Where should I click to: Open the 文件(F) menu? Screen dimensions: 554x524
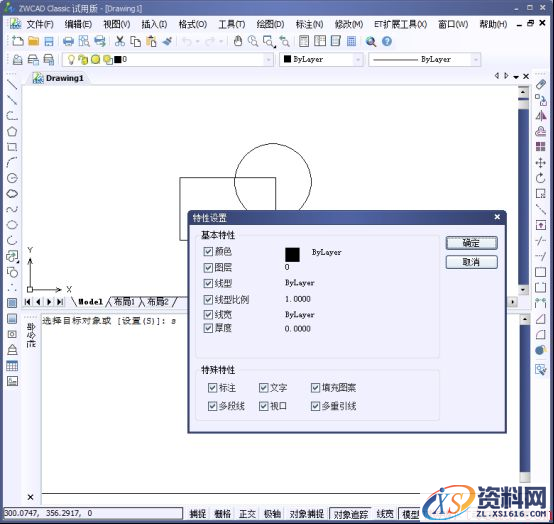pyautogui.click(x=40, y=24)
